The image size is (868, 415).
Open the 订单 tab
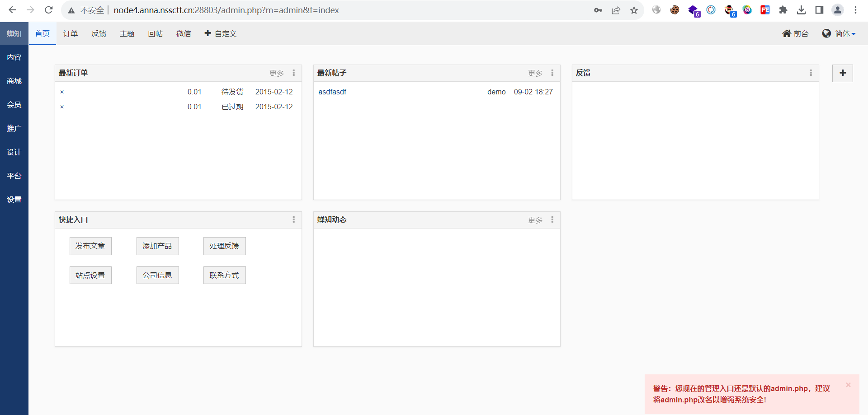(71, 33)
